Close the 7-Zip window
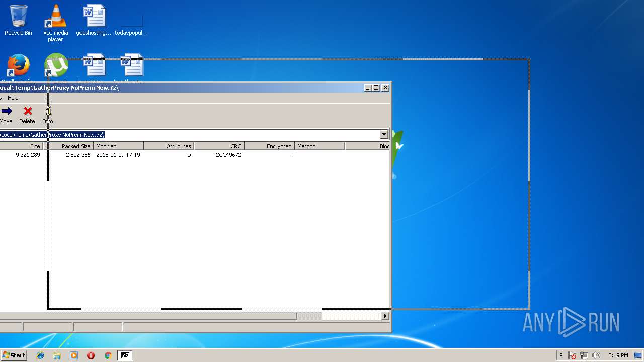The height and width of the screenshot is (362, 644). coord(385,88)
